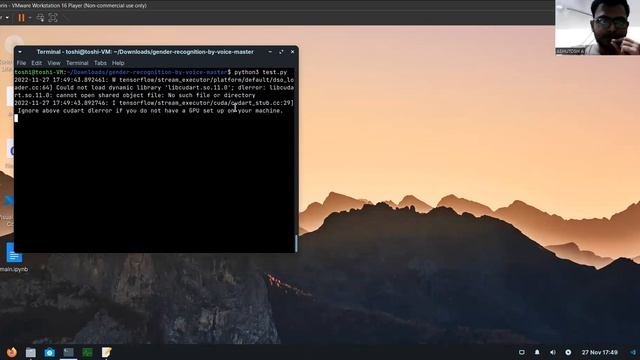Click the 'Ignore above cudart dlerror' output line
640x360 pixels.
pyautogui.click(x=150, y=111)
